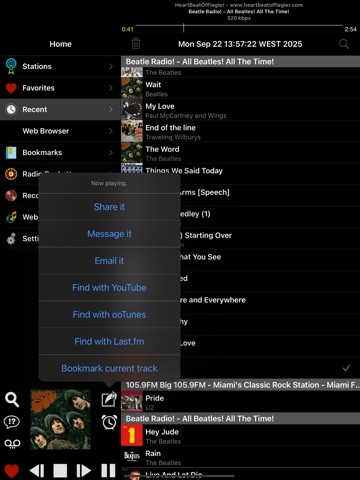Skip to previous track
Image resolution: width=360 pixels, height=480 pixels.
(x=37, y=471)
